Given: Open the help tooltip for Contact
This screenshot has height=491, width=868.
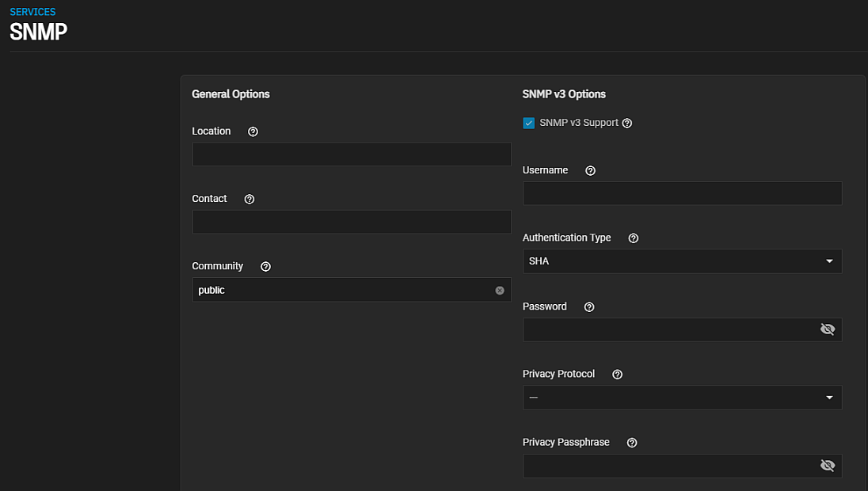Looking at the screenshot, I should point(249,199).
